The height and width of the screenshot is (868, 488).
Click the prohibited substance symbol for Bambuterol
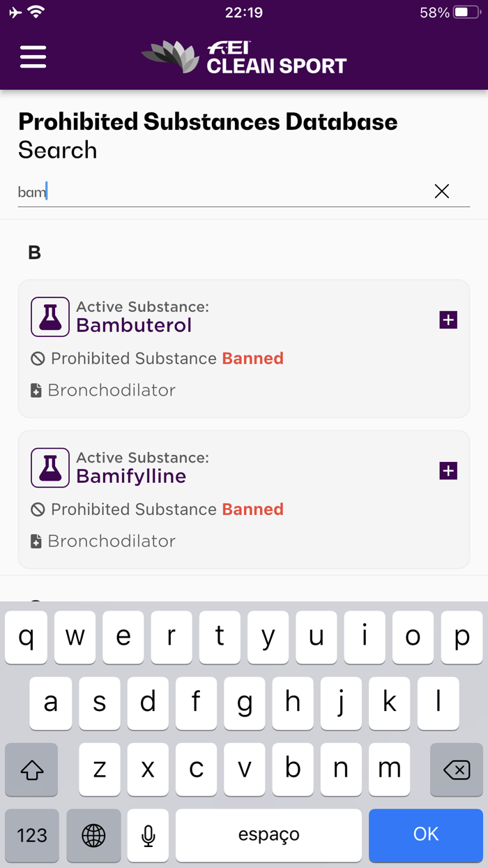(37, 358)
